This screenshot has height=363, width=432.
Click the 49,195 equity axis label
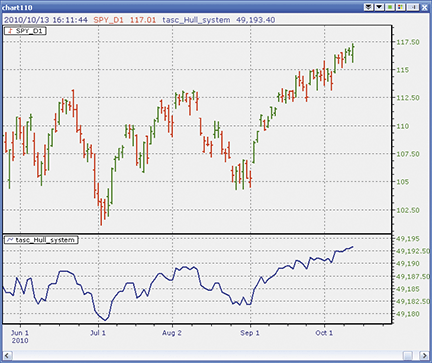click(x=408, y=239)
